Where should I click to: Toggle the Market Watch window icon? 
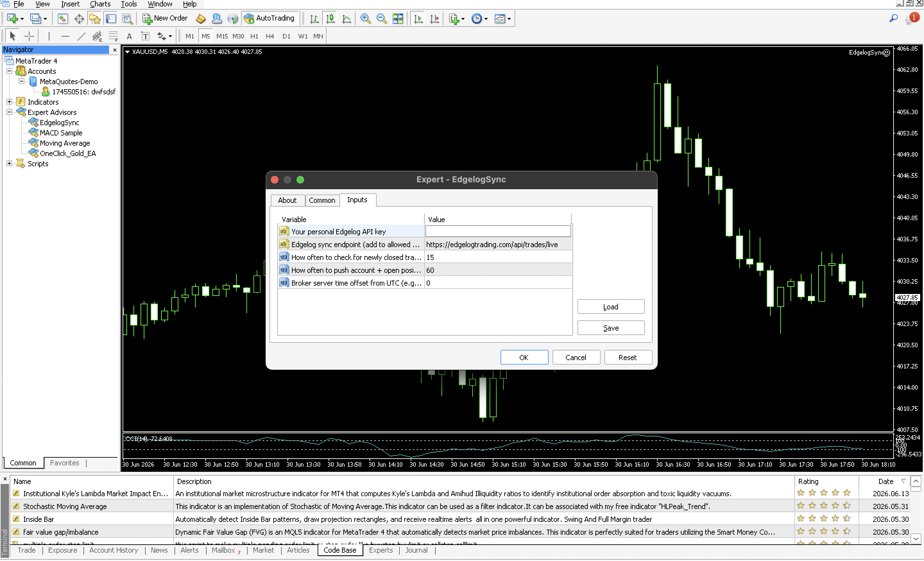tap(63, 18)
